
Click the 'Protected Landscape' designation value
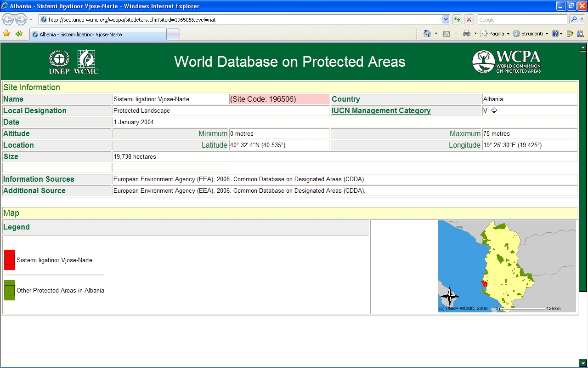pyautogui.click(x=141, y=111)
